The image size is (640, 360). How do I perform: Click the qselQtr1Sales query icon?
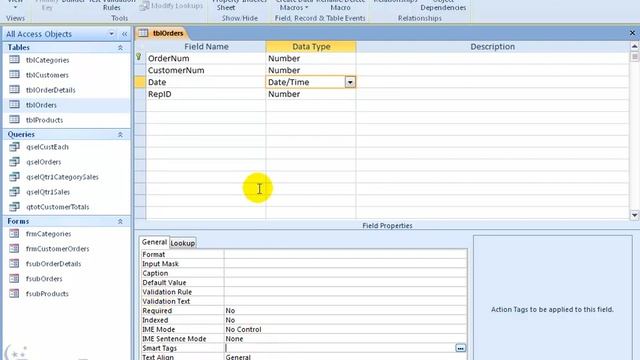point(14,191)
